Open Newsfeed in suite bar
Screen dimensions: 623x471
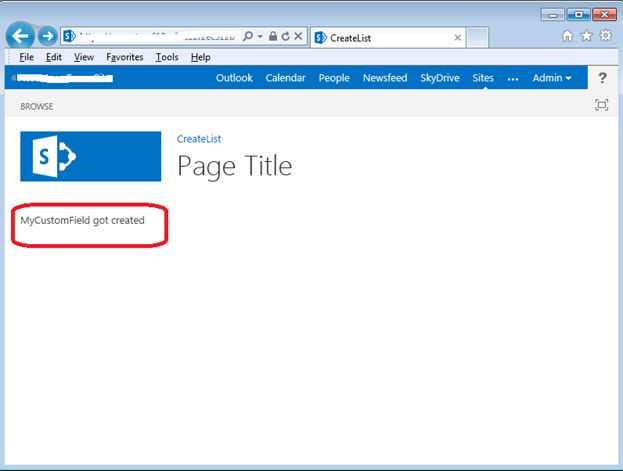click(x=385, y=78)
